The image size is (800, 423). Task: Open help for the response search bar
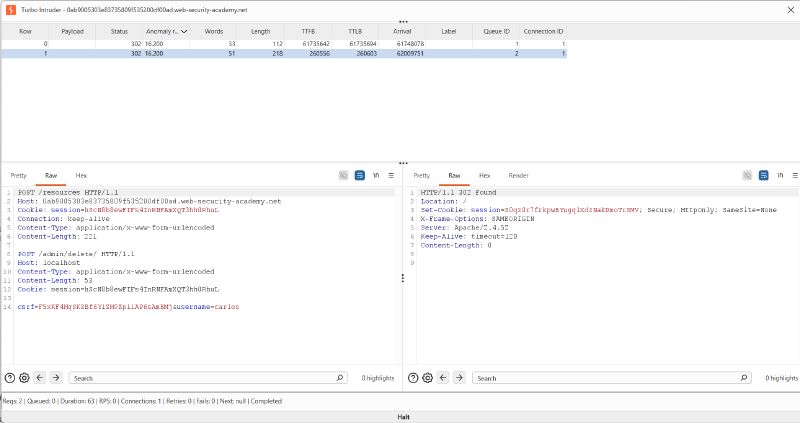coord(413,378)
